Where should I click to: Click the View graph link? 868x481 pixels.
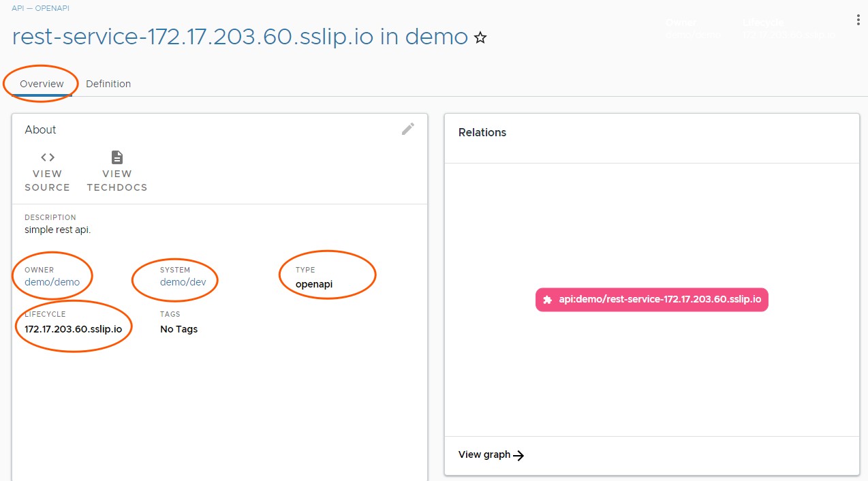click(x=484, y=454)
